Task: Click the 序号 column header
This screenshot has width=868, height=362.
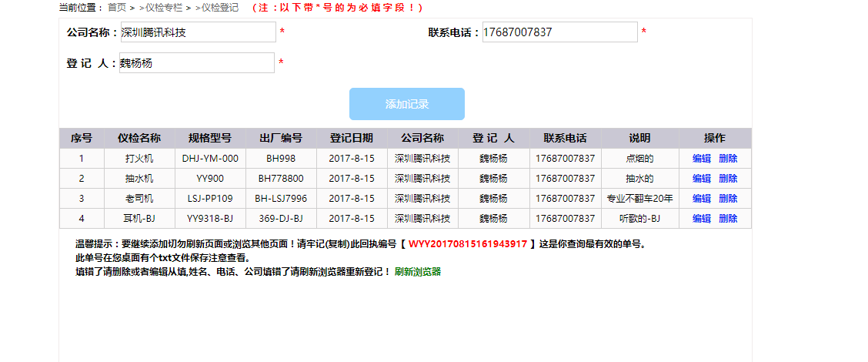Action: point(82,138)
